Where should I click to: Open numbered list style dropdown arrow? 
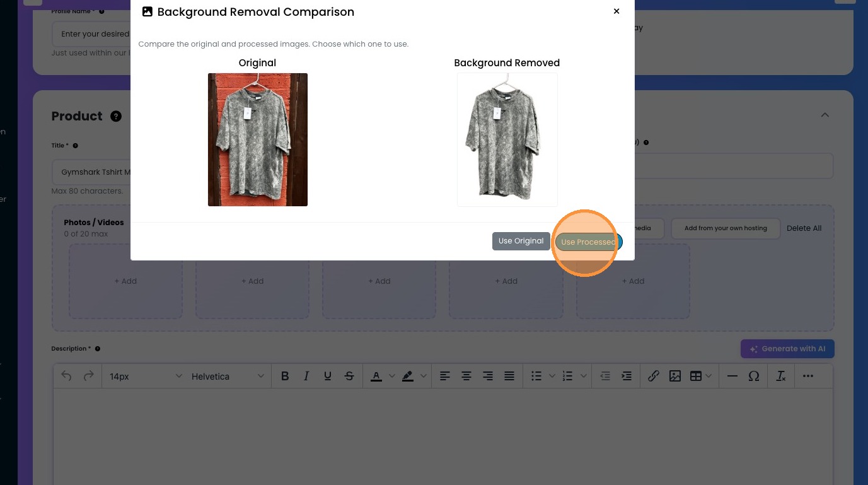tap(583, 376)
